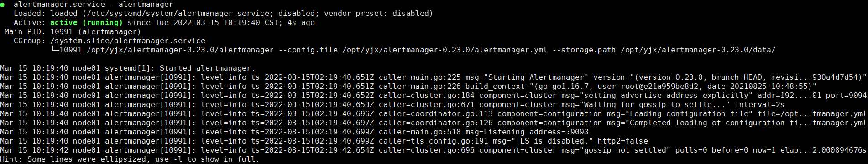The width and height of the screenshot is (868, 164).
Task: Click the 'gossip not settled' log message
Action: 616,150
